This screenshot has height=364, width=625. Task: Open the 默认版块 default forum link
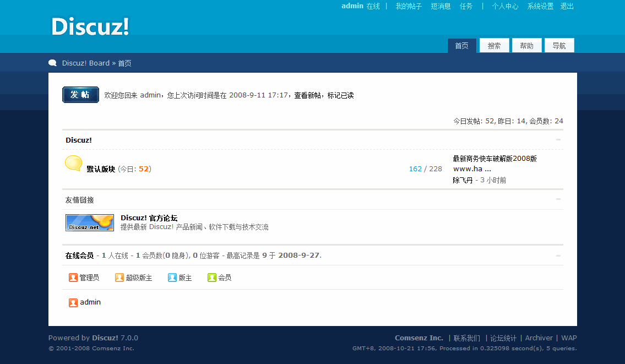pos(101,169)
